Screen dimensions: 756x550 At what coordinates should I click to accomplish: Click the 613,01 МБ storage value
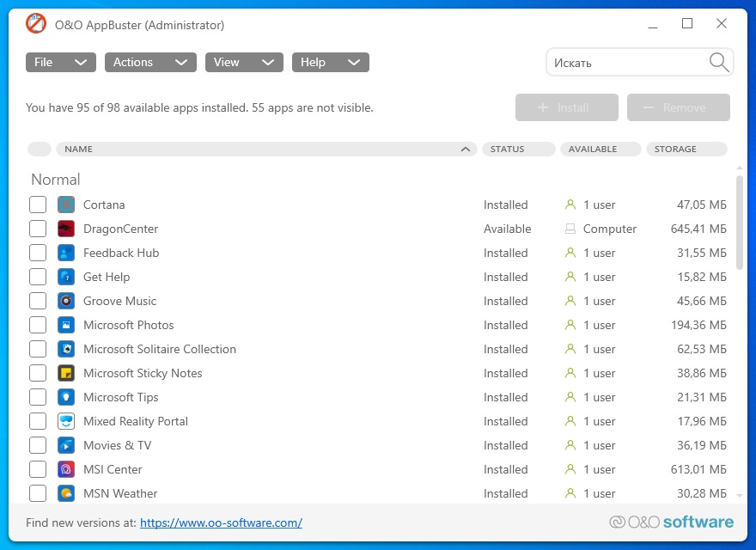[x=698, y=469]
